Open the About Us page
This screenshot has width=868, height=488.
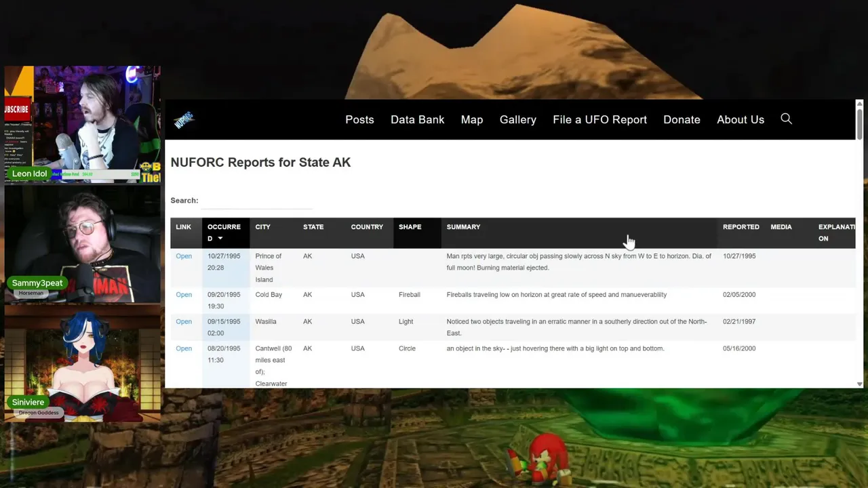(x=741, y=119)
